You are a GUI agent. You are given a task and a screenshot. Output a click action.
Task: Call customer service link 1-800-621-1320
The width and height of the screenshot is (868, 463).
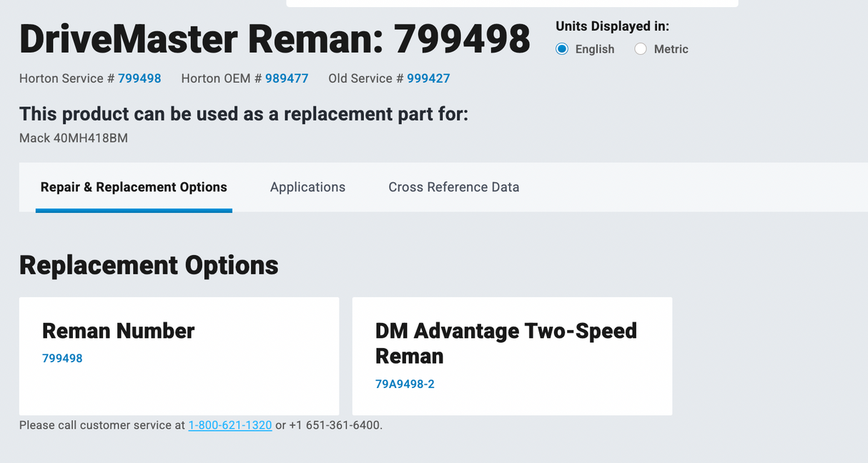point(230,425)
